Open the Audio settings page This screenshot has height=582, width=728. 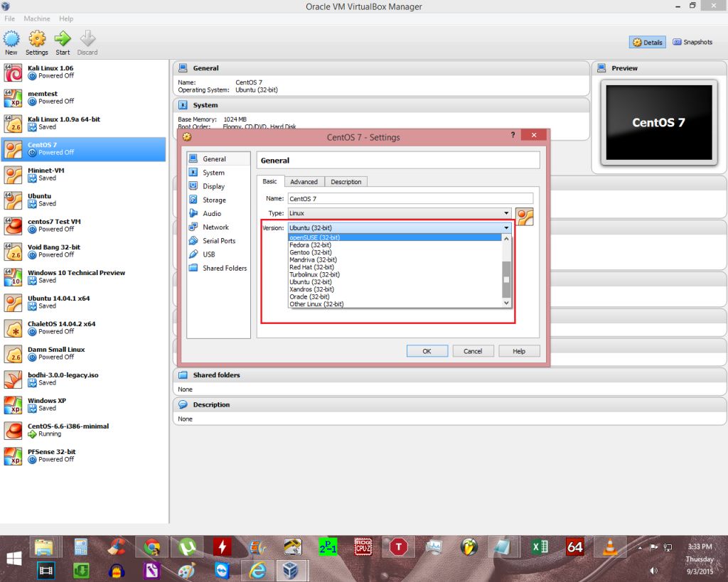[x=213, y=213]
